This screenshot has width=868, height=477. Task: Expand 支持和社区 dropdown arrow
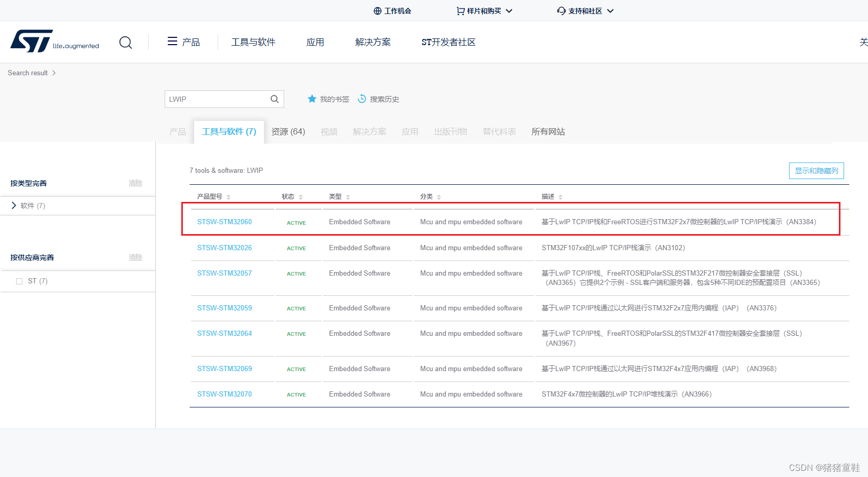tap(610, 11)
